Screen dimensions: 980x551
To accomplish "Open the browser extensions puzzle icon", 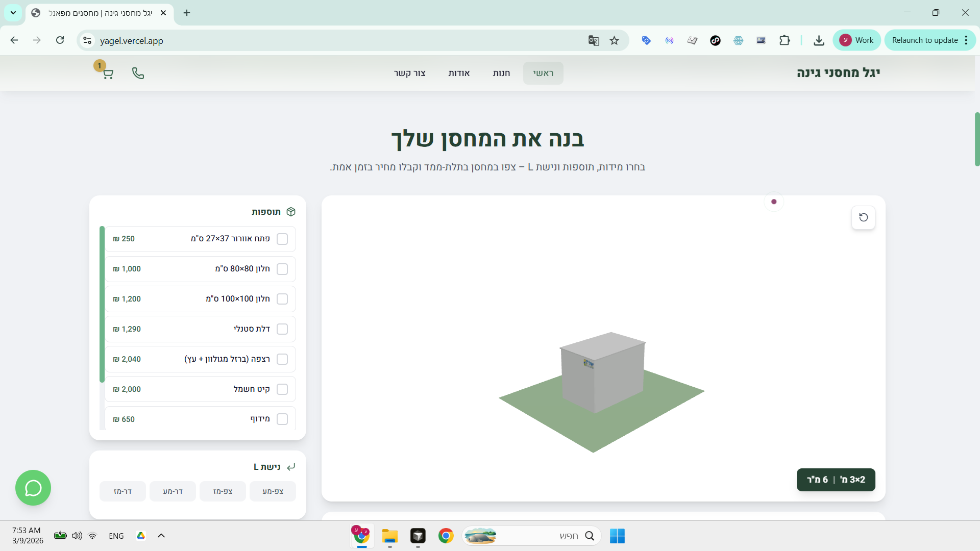I will (x=785, y=40).
